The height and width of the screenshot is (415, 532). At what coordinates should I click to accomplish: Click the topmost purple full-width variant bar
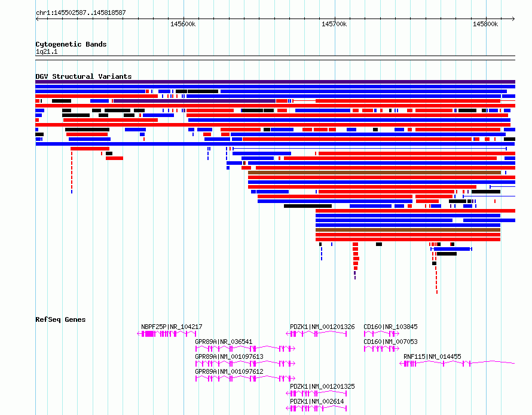[x=275, y=82]
